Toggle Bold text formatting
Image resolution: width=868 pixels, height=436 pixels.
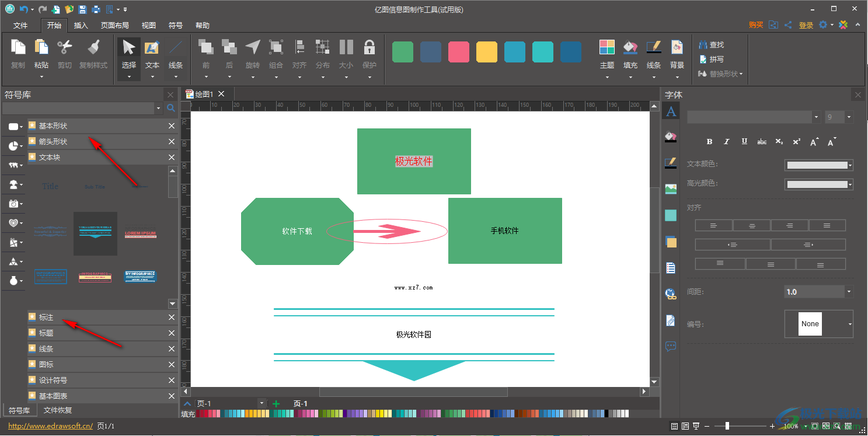click(710, 142)
